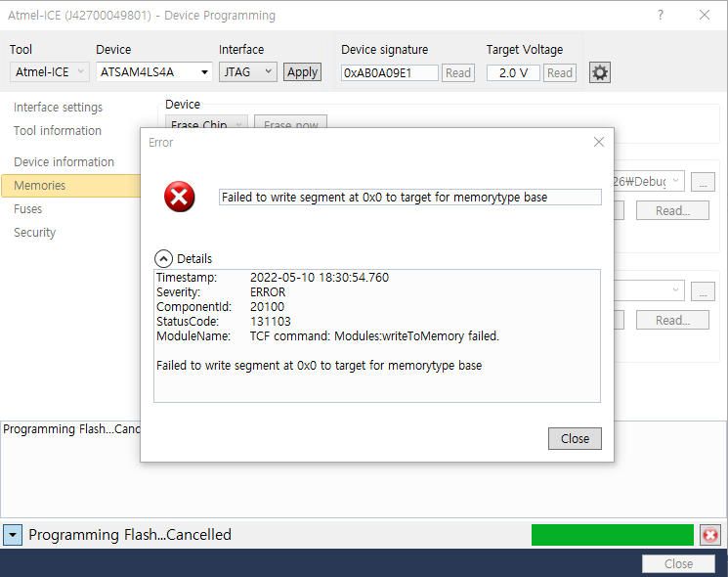Click the Target Voltage field
728x577 pixels.
click(513, 73)
